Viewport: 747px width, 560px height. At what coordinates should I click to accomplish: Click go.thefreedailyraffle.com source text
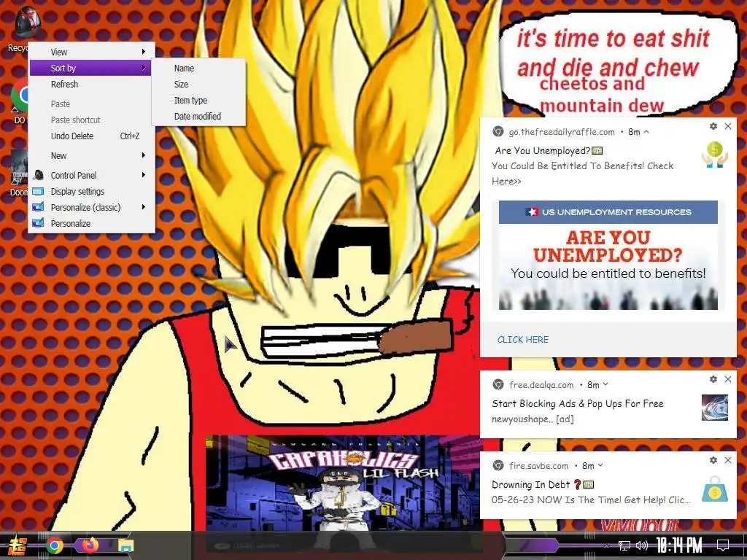[x=562, y=132]
